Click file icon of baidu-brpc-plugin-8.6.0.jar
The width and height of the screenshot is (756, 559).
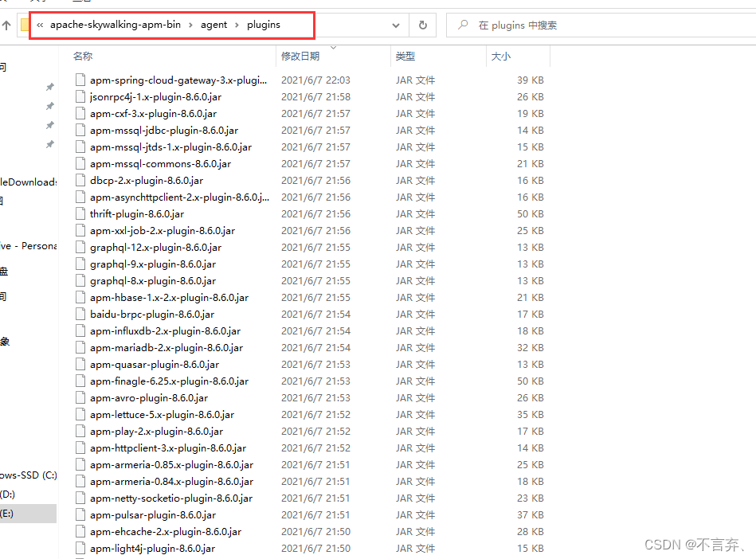click(x=80, y=315)
